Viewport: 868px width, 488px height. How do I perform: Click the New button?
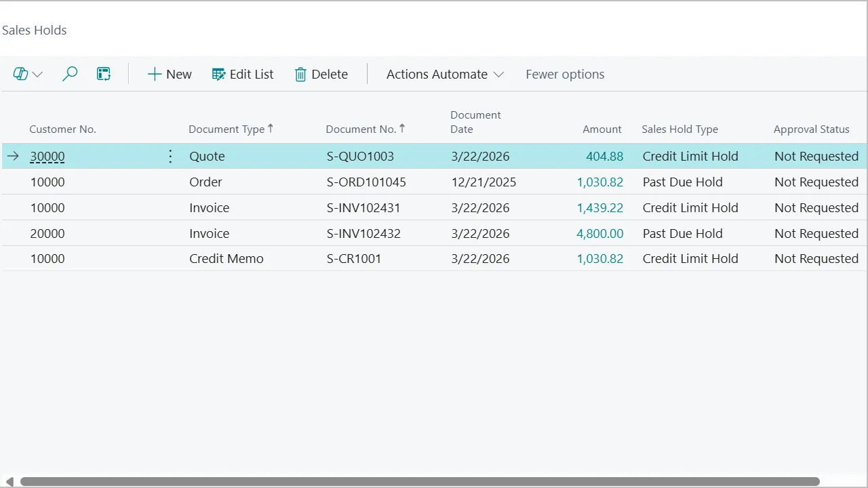point(170,74)
